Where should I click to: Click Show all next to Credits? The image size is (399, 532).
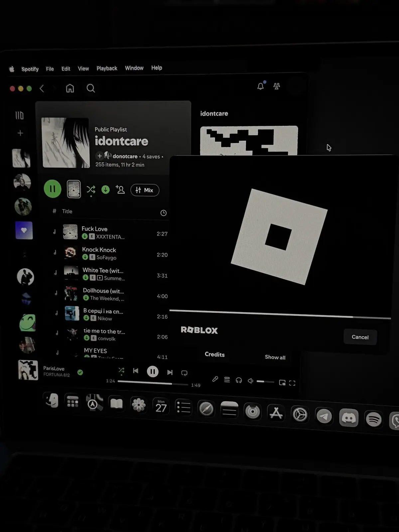click(275, 357)
